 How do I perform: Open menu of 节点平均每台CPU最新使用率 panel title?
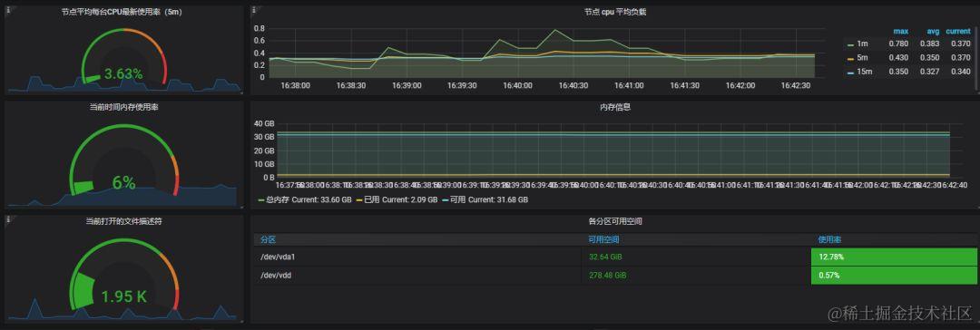122,12
